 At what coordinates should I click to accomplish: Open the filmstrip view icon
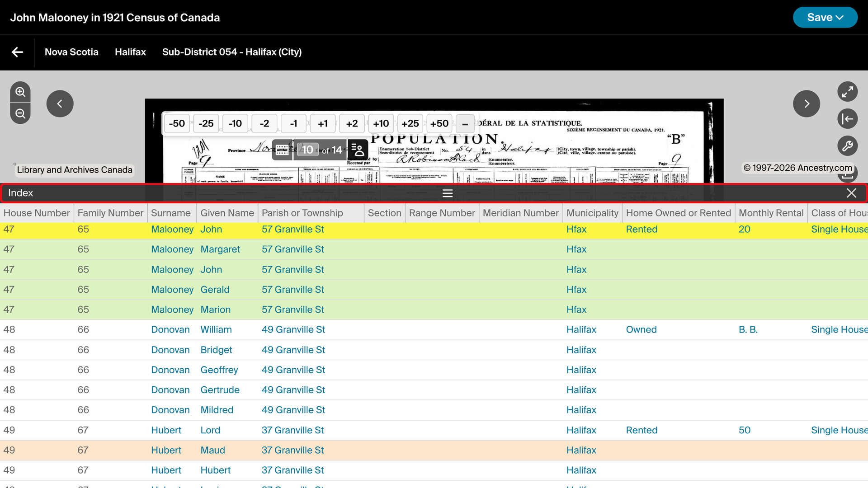[282, 150]
